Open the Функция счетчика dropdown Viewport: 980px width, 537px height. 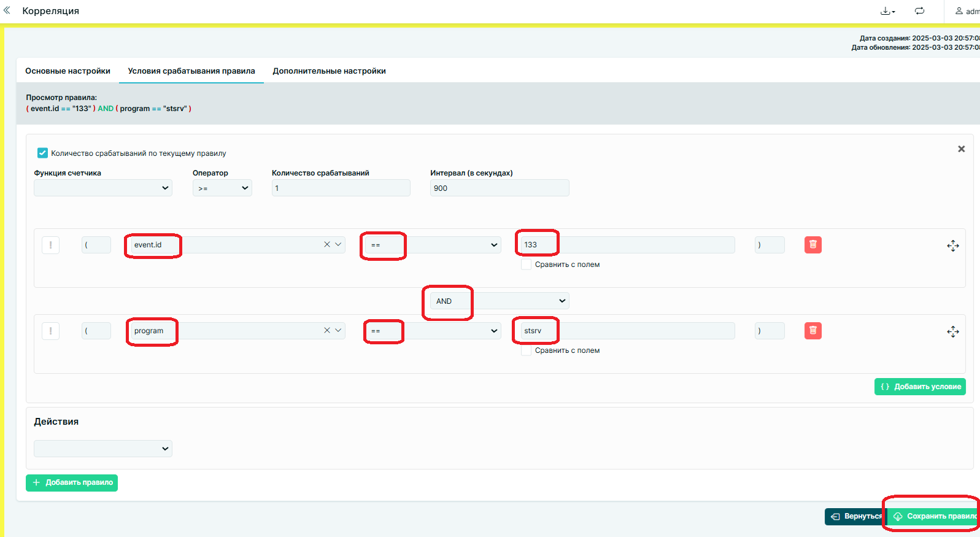point(103,188)
